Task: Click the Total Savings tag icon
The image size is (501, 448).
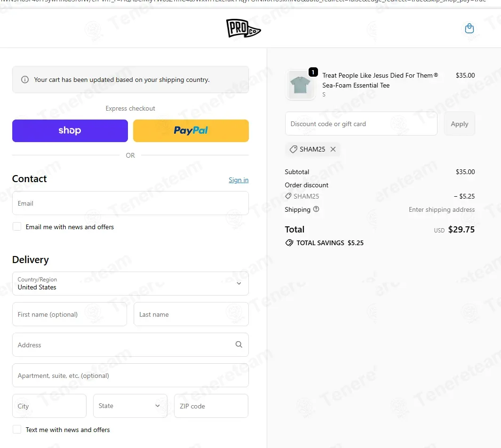Action: click(289, 243)
